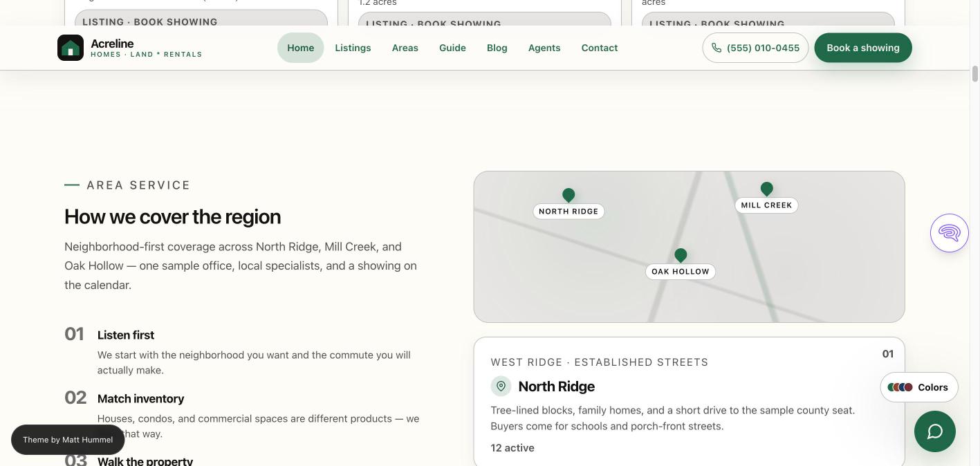
Task: Open the chat bubble widget
Action: [934, 431]
